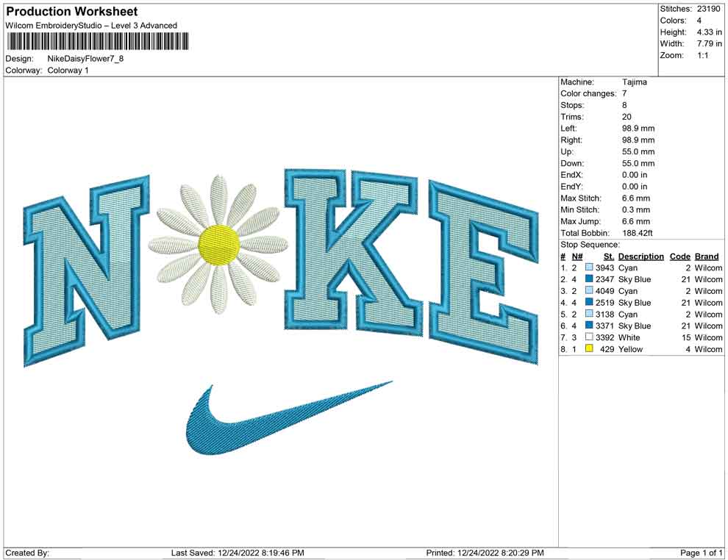Click the sky blue swatch in stop 6

click(589, 326)
